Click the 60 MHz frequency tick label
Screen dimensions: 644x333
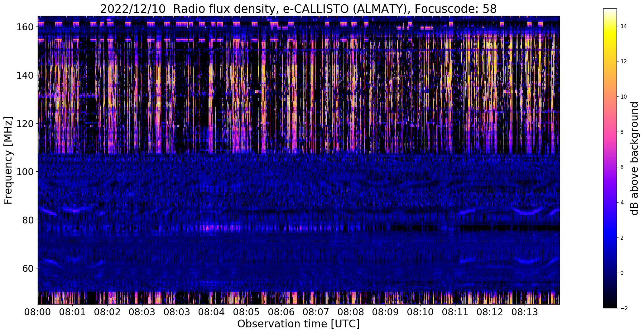click(x=27, y=268)
